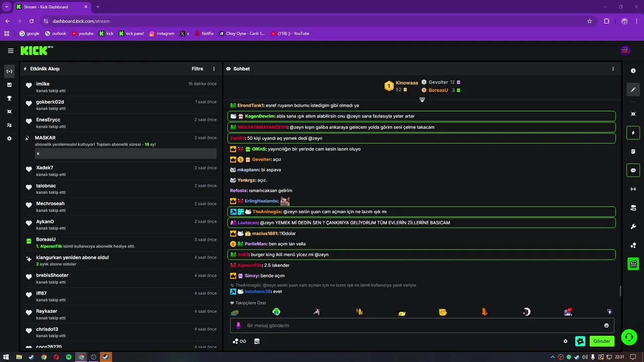The width and height of the screenshot is (644, 362).
Task: Click the three-dots points icon in the right sidebar
Action: tap(633, 245)
